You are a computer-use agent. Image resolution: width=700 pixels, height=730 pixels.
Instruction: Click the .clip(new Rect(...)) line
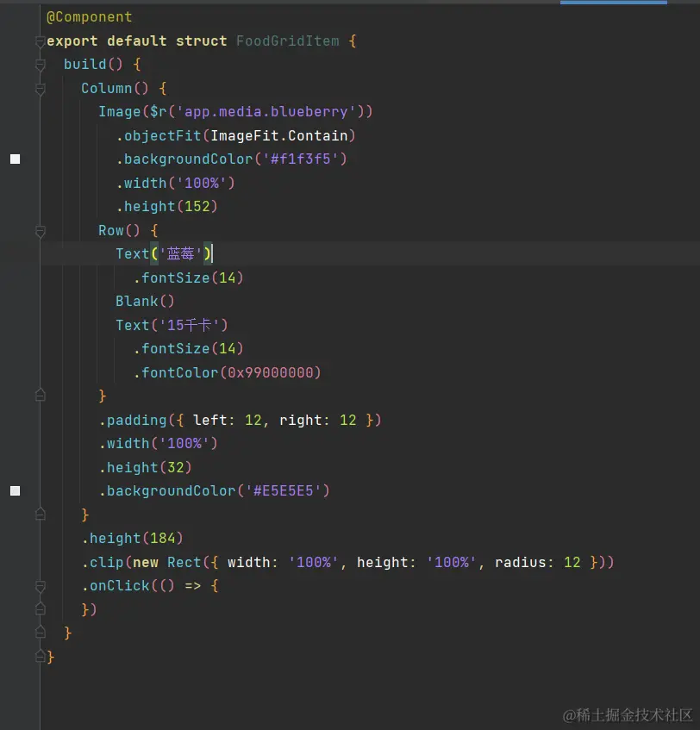(x=348, y=563)
